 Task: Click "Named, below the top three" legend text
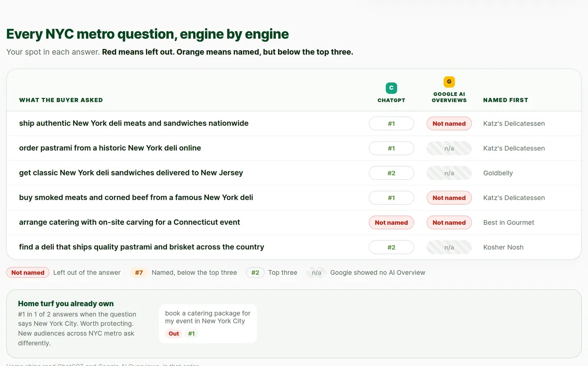(194, 272)
